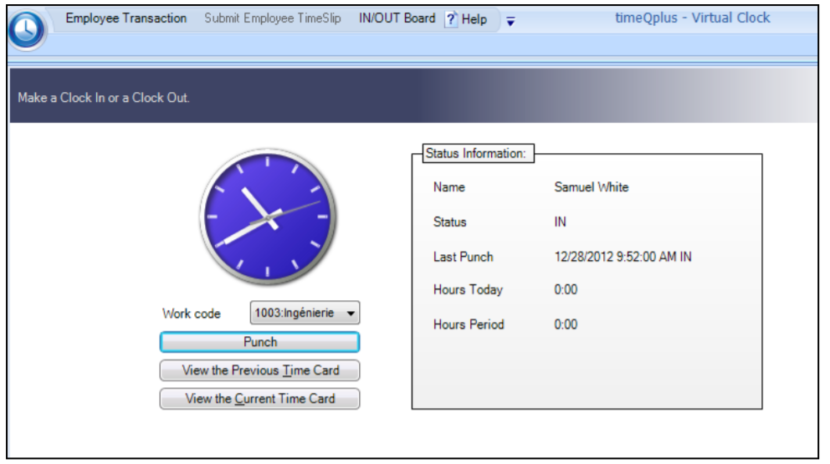Click the timeQplus - Virtual Clock title

coord(692,18)
